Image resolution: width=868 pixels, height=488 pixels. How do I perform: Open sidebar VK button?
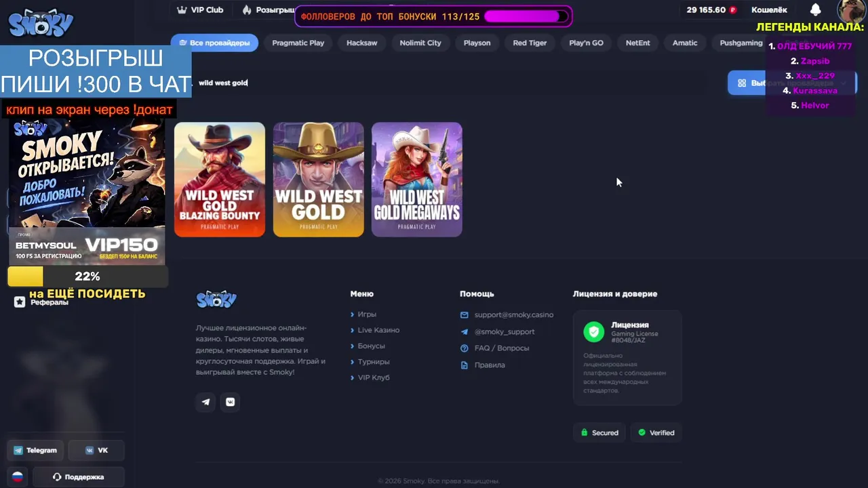97,451
